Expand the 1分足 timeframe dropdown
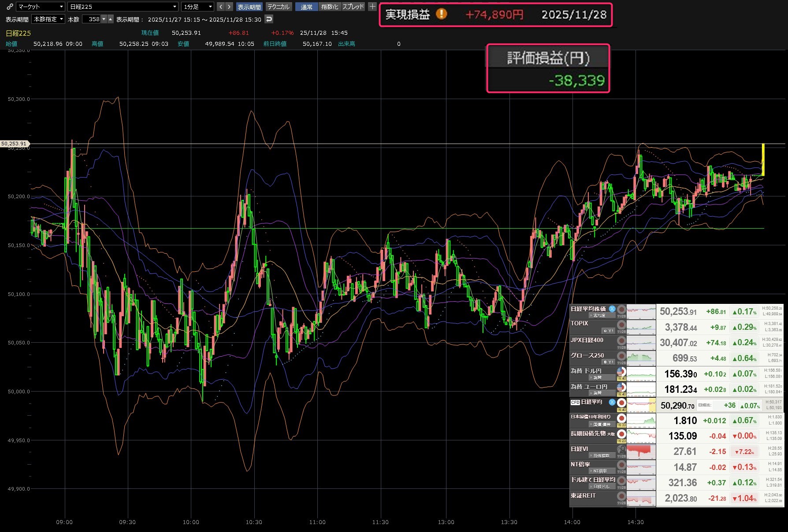 198,7
